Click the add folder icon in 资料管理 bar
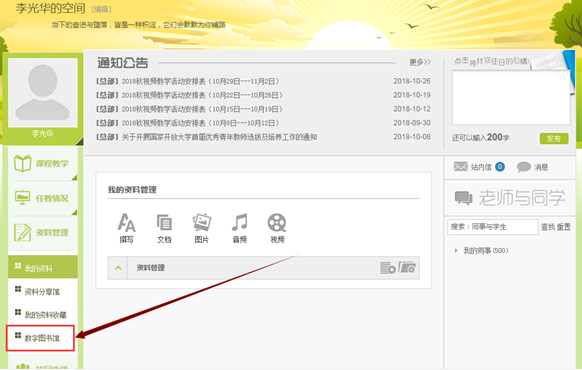582x370 pixels. click(x=407, y=267)
